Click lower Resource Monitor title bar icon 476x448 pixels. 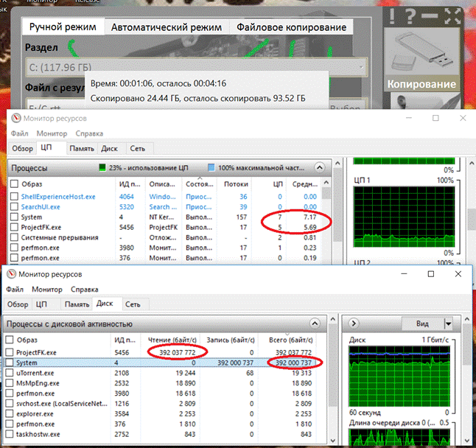coord(13,273)
